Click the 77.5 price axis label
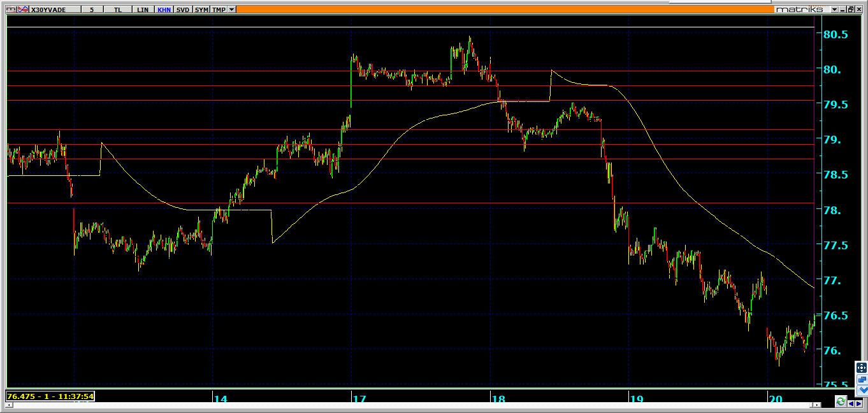The image size is (868, 413). point(835,245)
